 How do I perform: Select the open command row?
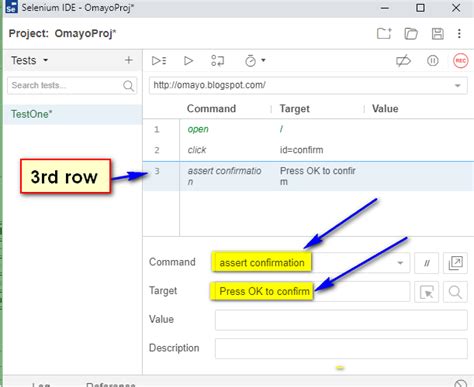308,129
